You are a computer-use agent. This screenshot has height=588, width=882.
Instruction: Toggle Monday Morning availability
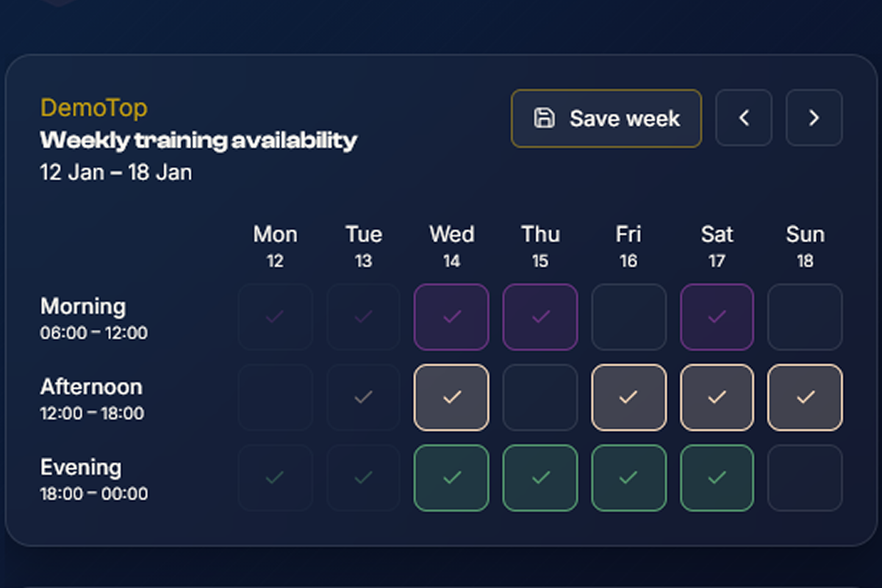[275, 317]
